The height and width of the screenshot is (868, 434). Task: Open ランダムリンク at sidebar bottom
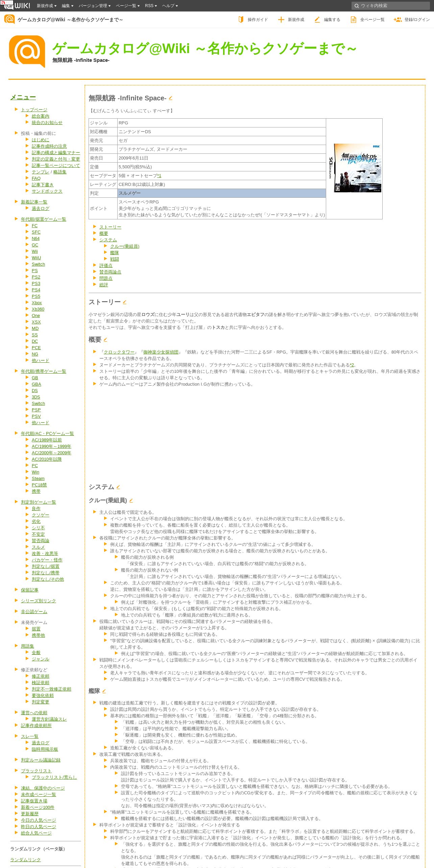tap(25, 860)
